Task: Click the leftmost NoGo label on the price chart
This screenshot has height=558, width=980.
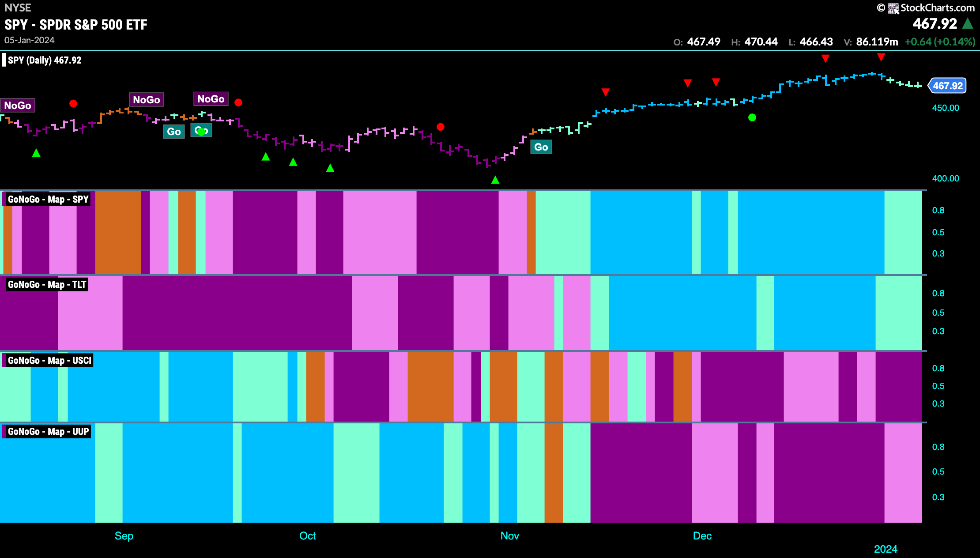Action: 18,106
